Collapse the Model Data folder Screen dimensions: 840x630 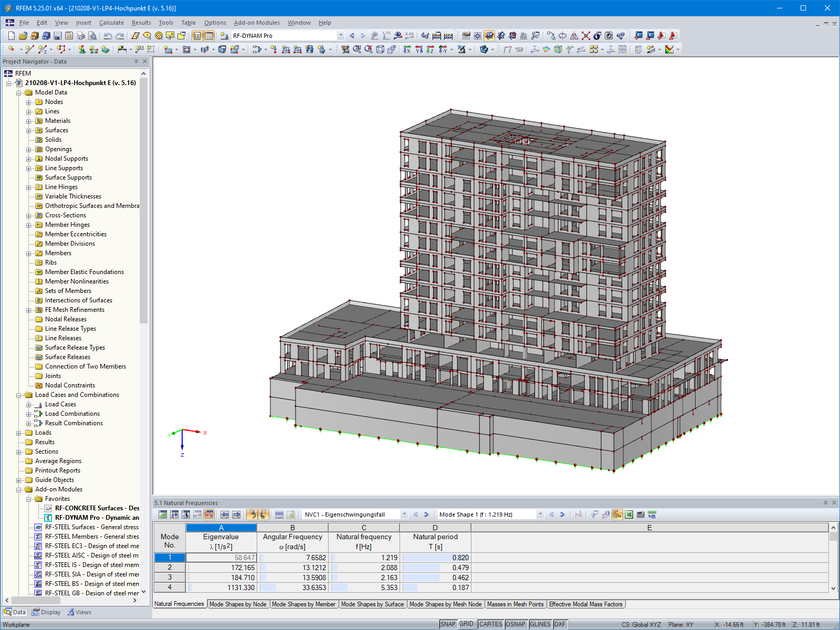(x=19, y=92)
